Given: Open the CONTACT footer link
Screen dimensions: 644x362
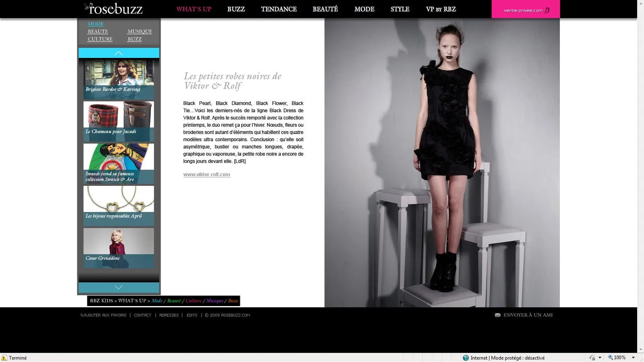Looking at the screenshot, I should click(x=142, y=315).
